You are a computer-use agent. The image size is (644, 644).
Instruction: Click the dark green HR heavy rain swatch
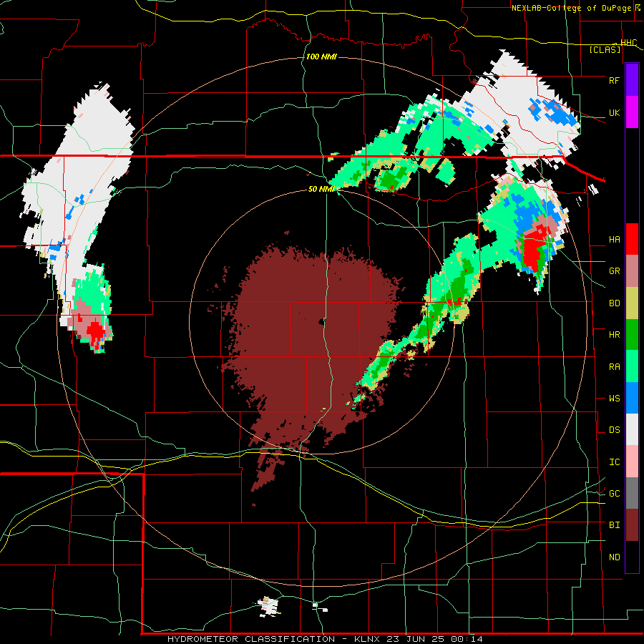tap(632, 335)
